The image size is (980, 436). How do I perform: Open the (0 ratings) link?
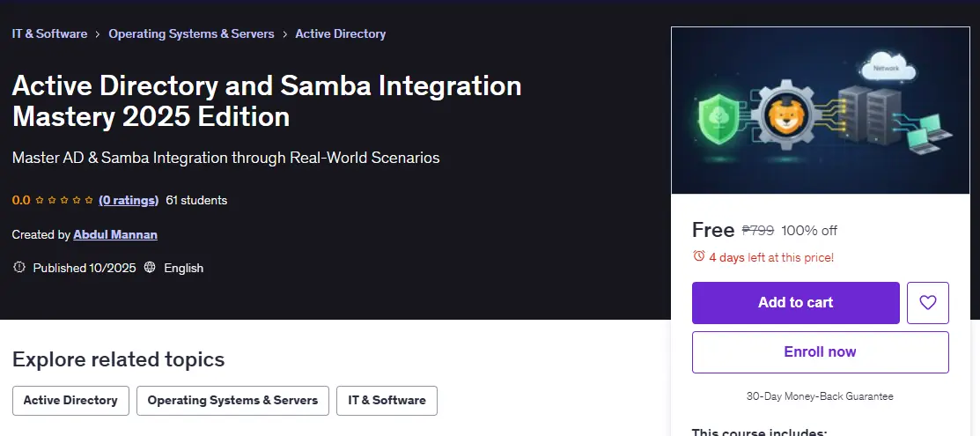click(x=129, y=200)
